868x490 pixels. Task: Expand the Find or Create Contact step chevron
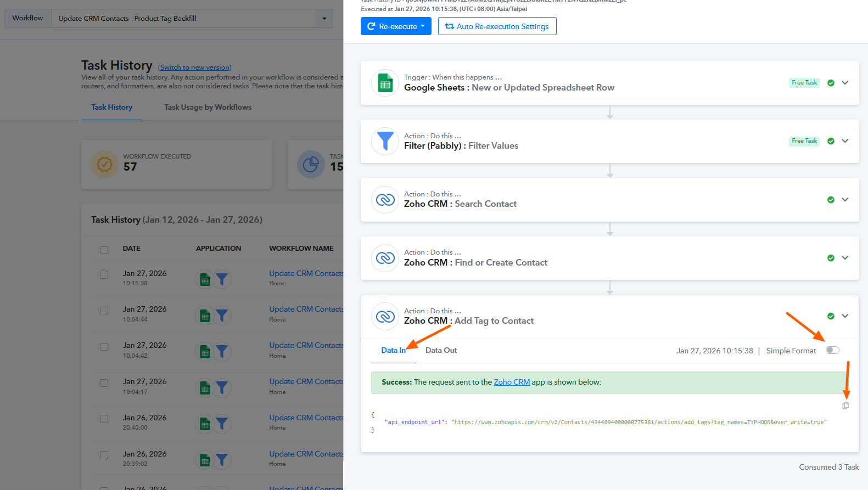845,258
